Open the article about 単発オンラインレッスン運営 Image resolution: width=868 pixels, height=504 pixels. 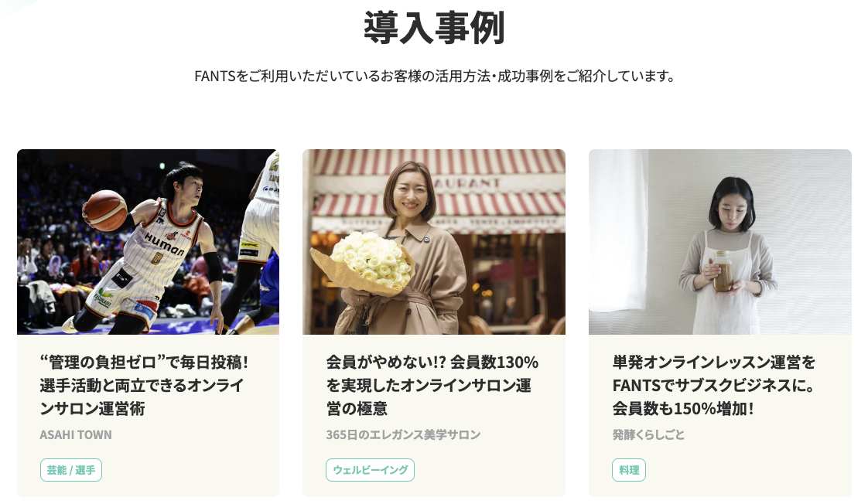(x=714, y=385)
